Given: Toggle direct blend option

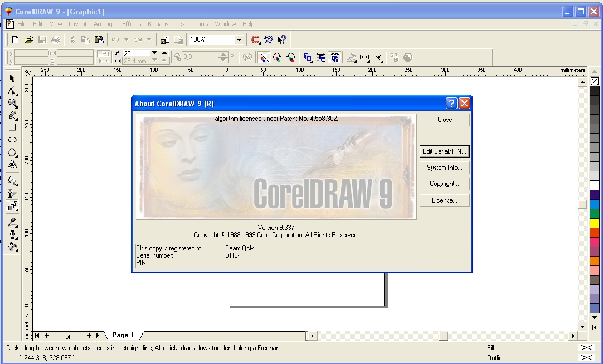Looking at the screenshot, I should 264,57.
